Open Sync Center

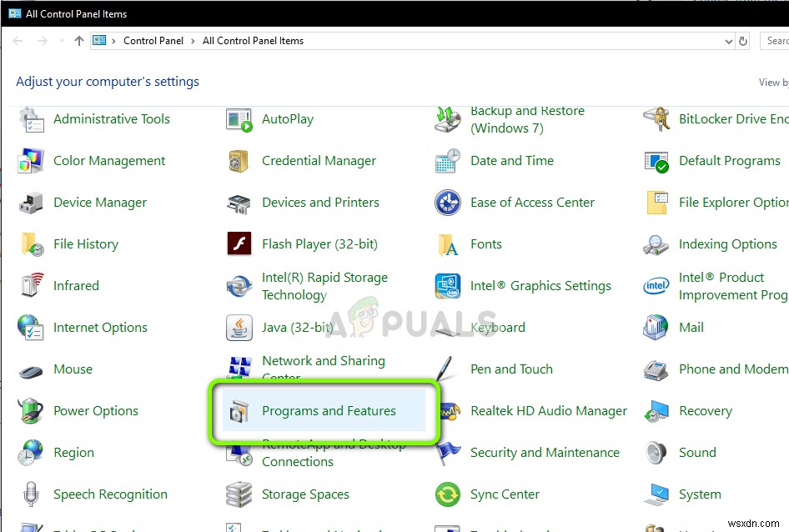(x=506, y=494)
